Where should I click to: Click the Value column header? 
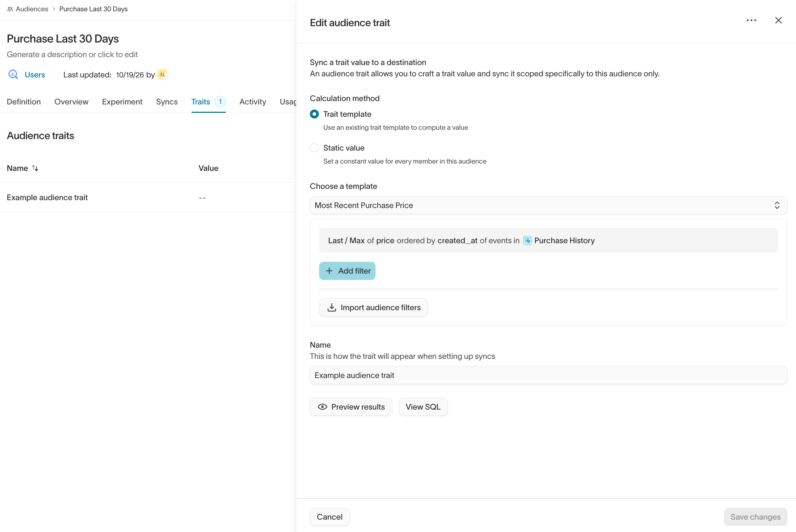pos(208,168)
